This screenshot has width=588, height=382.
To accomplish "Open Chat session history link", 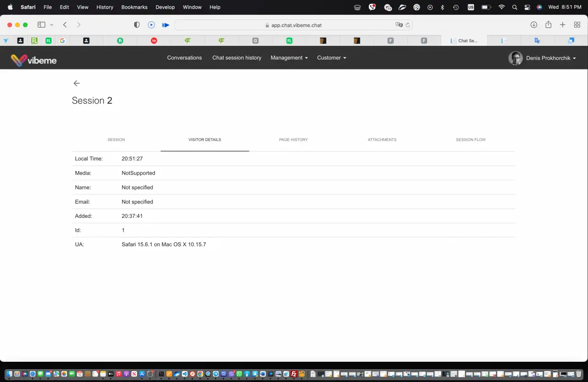I will [237, 58].
